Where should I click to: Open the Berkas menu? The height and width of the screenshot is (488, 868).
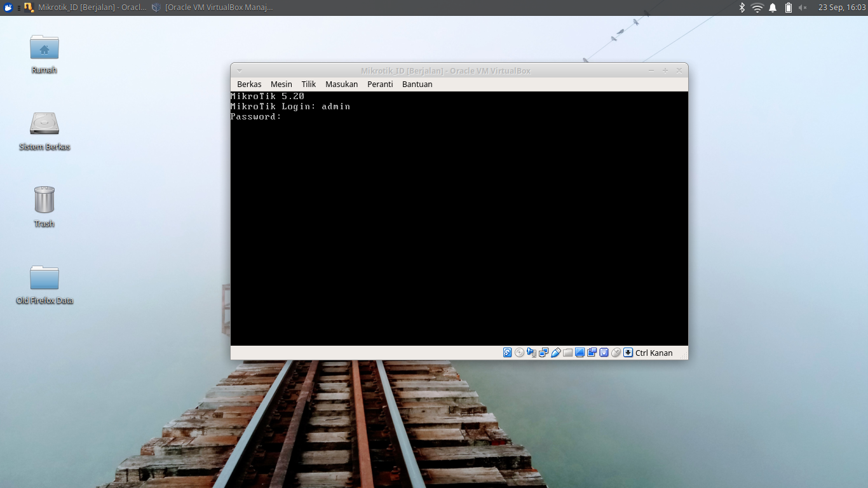pos(249,84)
